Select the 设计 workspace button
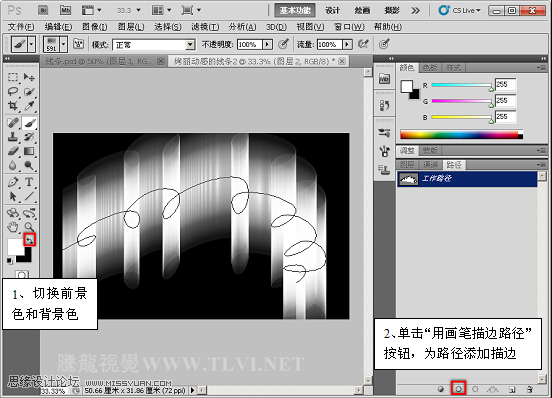This screenshot has width=552, height=398. click(332, 11)
